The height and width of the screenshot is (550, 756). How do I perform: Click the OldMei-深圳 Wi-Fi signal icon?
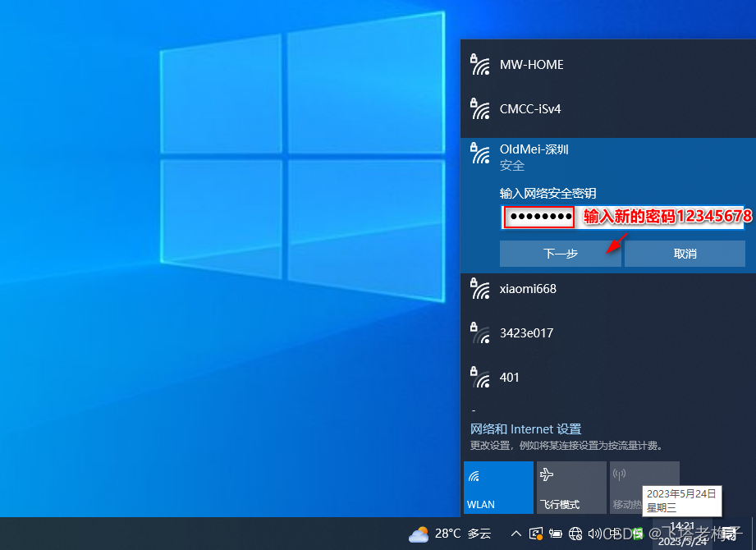[x=479, y=154]
